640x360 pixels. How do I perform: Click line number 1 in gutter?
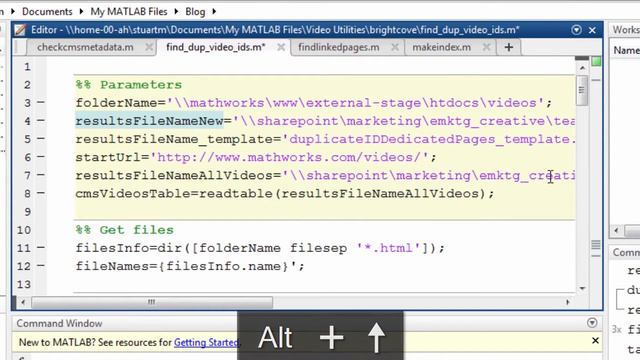click(x=27, y=67)
